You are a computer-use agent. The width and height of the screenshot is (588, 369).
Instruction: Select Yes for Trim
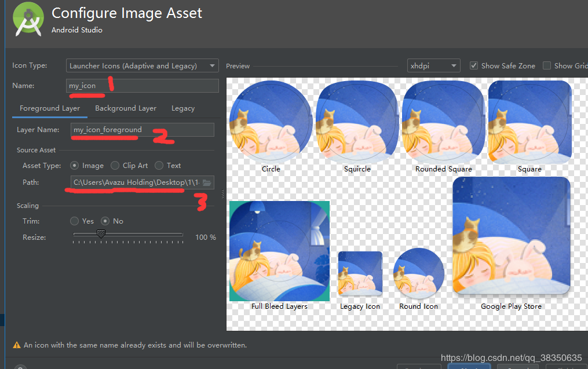pos(74,221)
